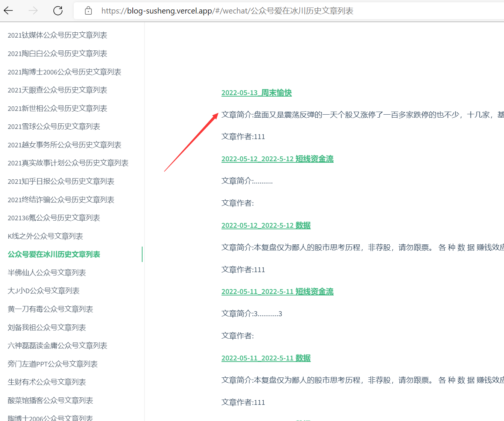Open the 2022-05-11 数据 article link
This screenshot has height=421, width=504.
pos(266,358)
